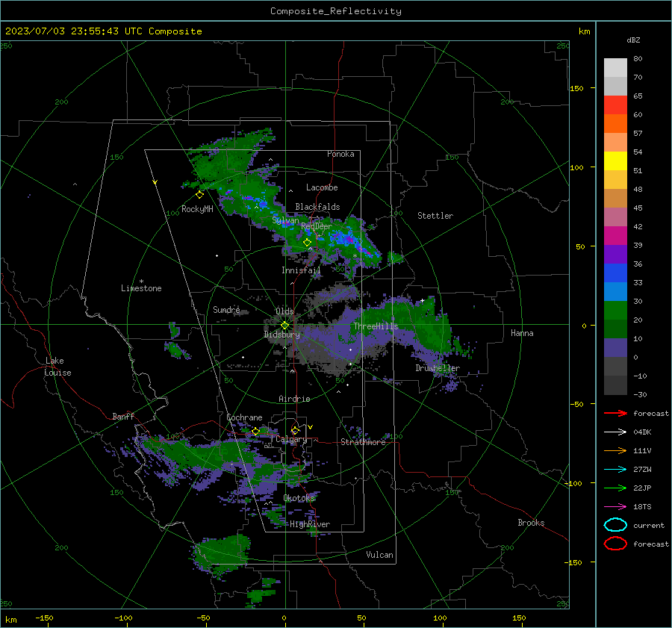Select the purple 36-39 dBZ color swatch
The width and height of the screenshot is (672, 628).
615,255
